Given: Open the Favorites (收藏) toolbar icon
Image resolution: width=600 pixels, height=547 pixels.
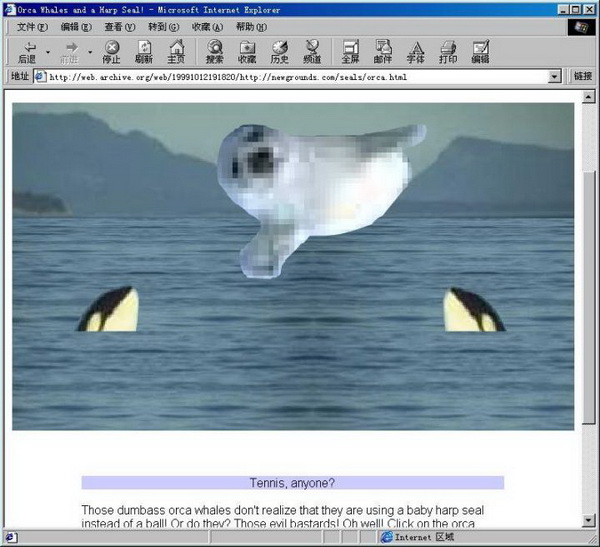Looking at the screenshot, I should point(247,51).
